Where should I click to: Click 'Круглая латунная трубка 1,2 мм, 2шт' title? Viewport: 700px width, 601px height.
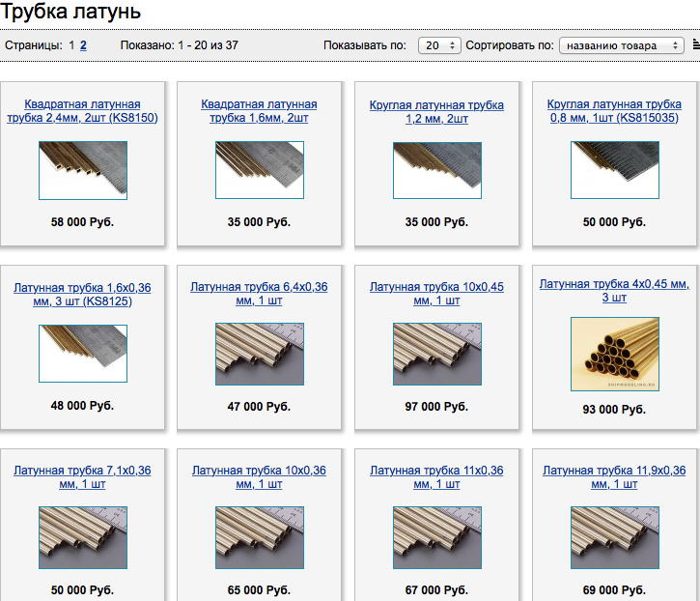436,111
